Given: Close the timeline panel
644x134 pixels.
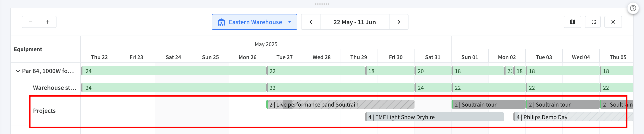Looking at the screenshot, I should click(x=613, y=22).
